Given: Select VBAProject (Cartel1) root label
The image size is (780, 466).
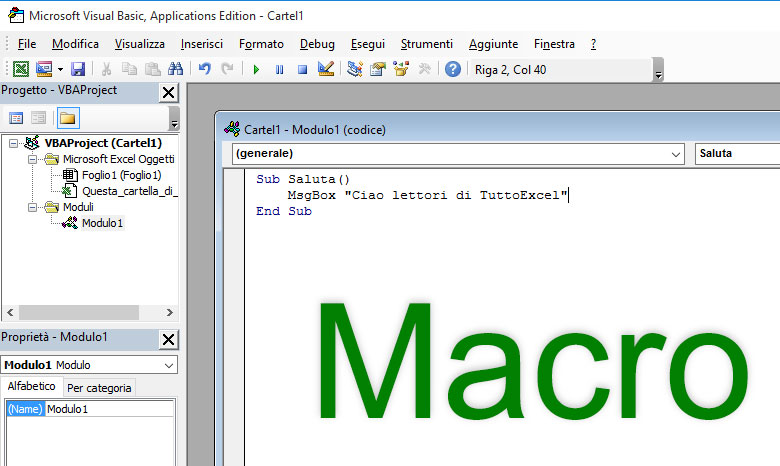Looking at the screenshot, I should tap(103, 143).
